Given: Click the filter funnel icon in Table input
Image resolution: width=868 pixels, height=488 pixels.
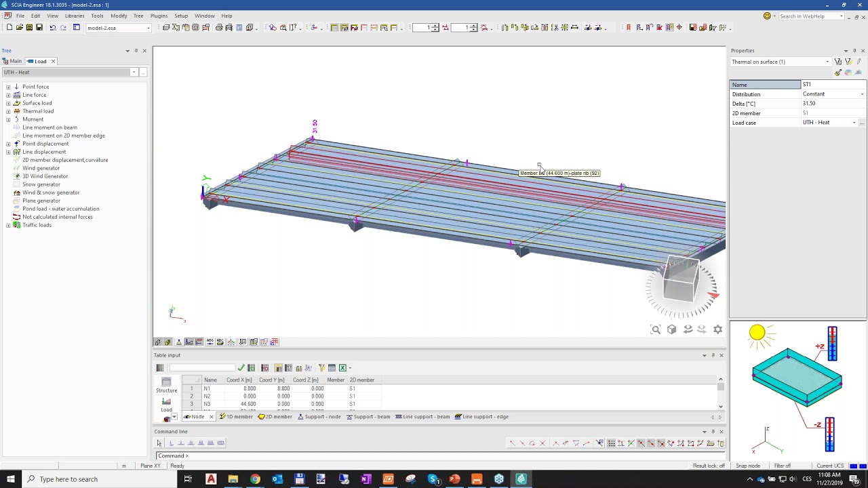Looking at the screenshot, I should pos(321,368).
